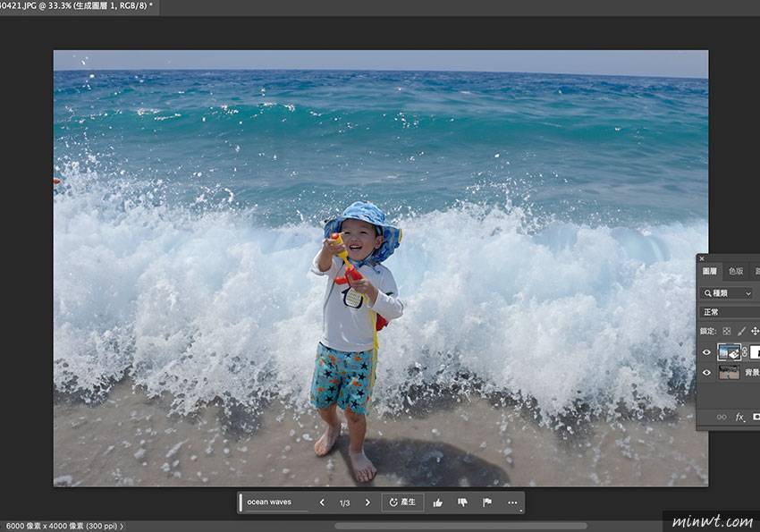Hide the 背景 layer eye icon

pyautogui.click(x=706, y=373)
